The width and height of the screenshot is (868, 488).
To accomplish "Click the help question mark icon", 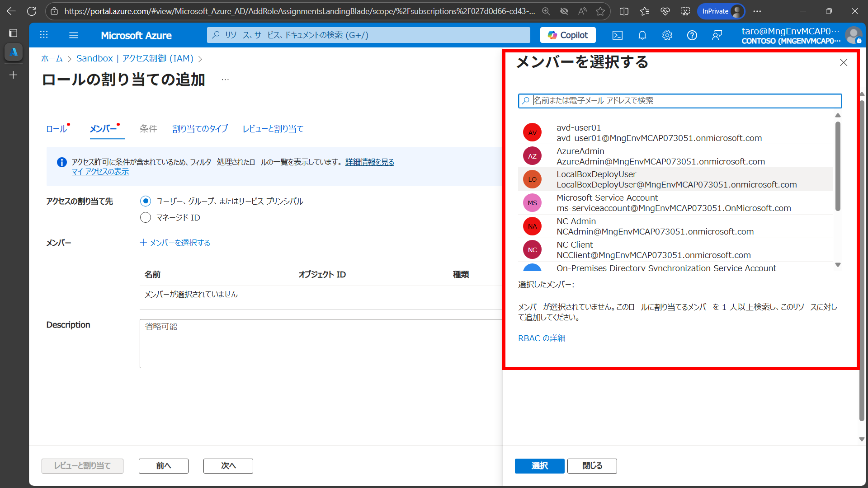I will tap(692, 35).
